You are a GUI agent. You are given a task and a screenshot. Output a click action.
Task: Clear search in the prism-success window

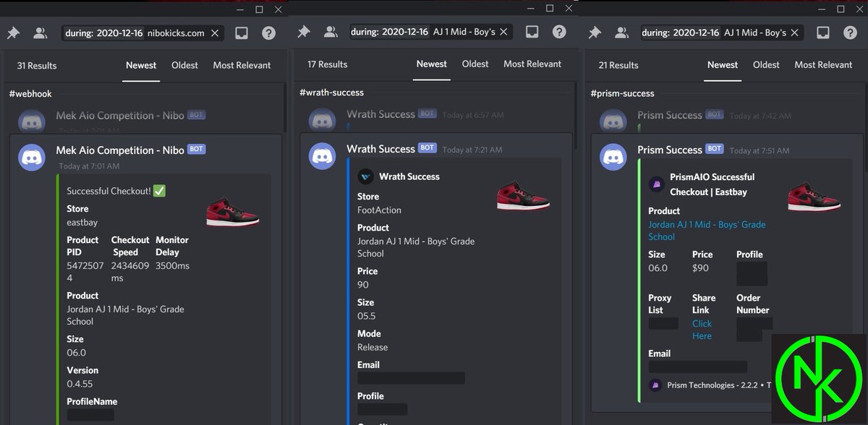coord(795,33)
